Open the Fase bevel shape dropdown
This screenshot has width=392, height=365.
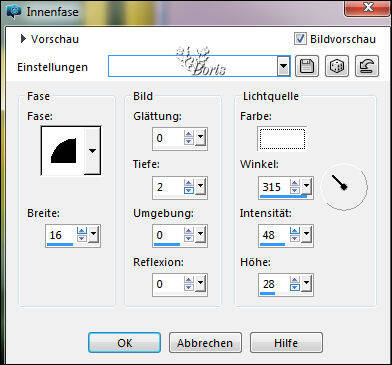pos(92,151)
